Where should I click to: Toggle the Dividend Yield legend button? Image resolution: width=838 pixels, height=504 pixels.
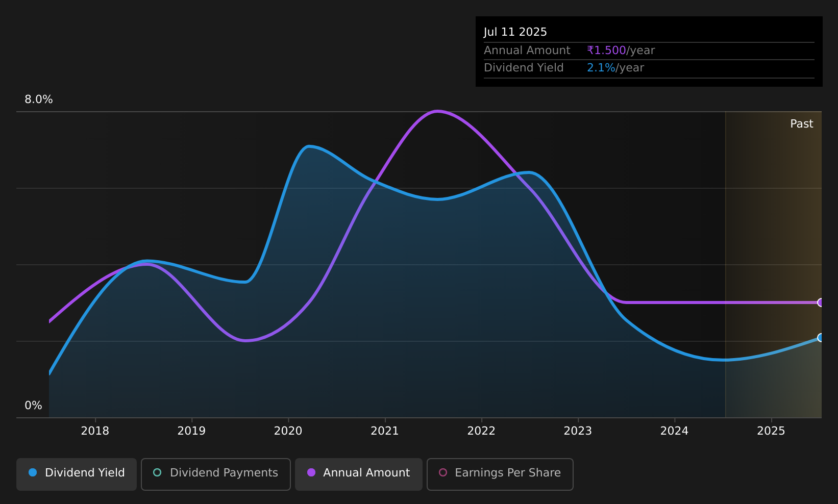coord(77,474)
